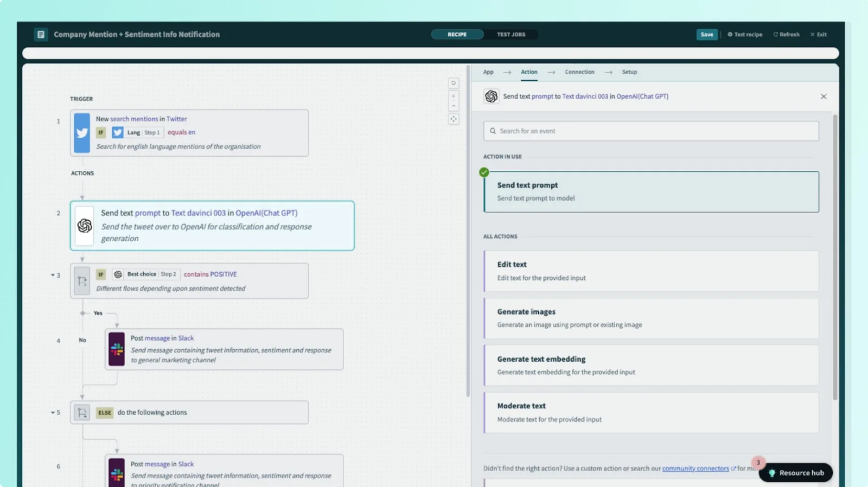
Task: Click the branch icon in ELSE step 5
Action: [x=82, y=413]
